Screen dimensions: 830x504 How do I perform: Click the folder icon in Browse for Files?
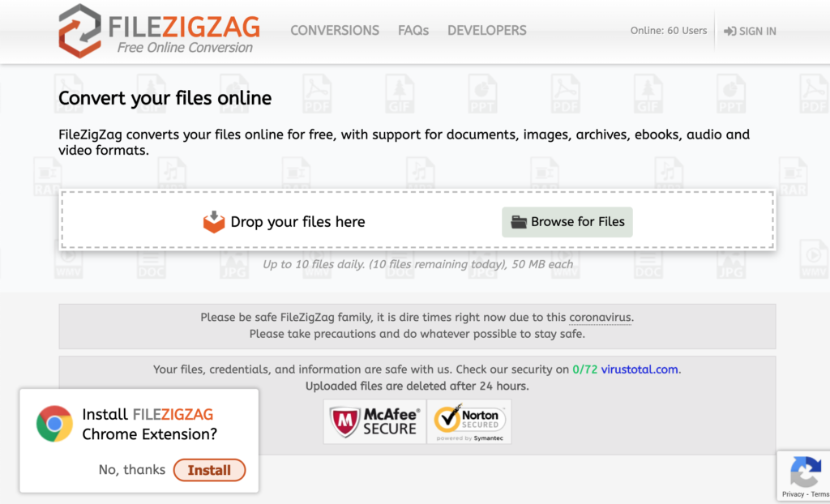[x=519, y=222]
